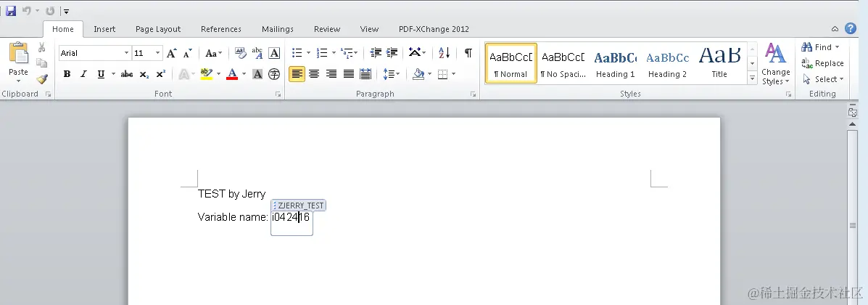Apply red font color
This screenshot has height=305, width=868.
(x=233, y=74)
